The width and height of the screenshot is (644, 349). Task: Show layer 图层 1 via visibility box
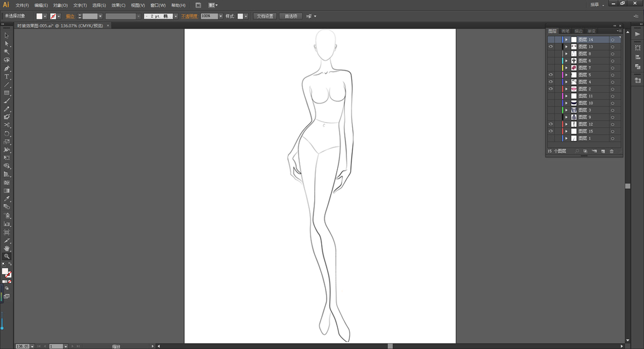(x=551, y=138)
